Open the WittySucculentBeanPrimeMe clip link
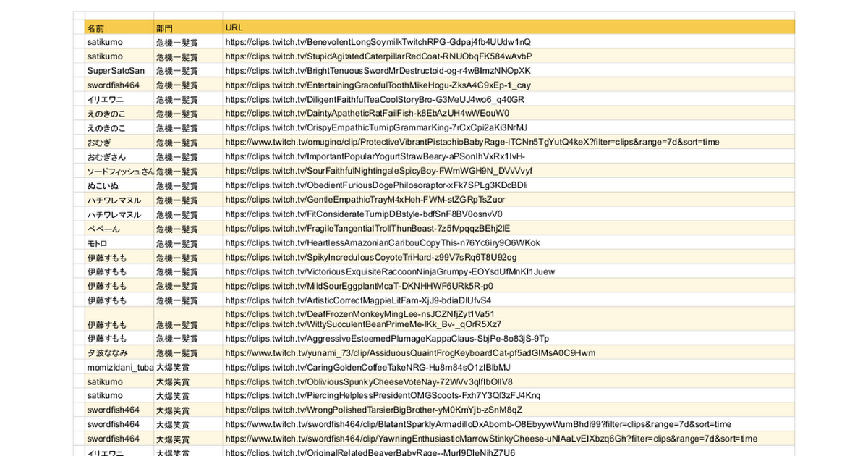Screen dimensions: 868x456 click(x=363, y=324)
